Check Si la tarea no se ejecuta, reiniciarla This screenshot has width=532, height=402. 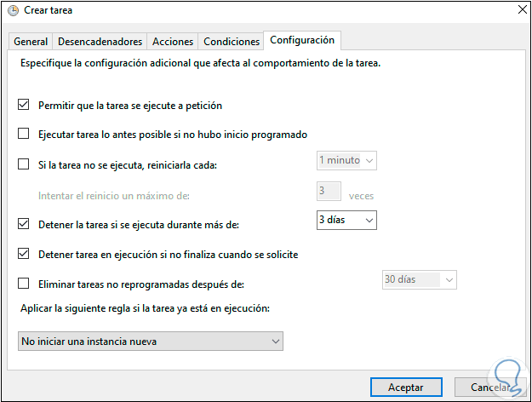click(x=24, y=164)
